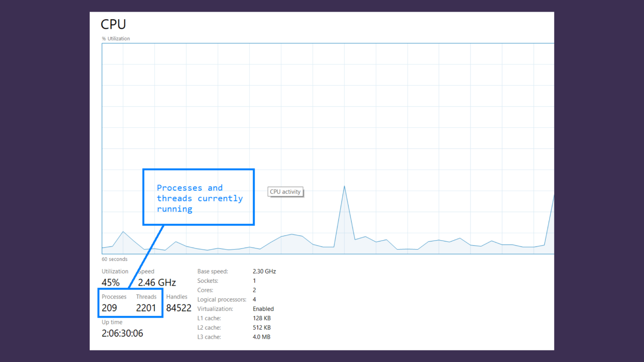The height and width of the screenshot is (362, 644).
Task: Click the Logical processors value 4
Action: tap(254, 299)
